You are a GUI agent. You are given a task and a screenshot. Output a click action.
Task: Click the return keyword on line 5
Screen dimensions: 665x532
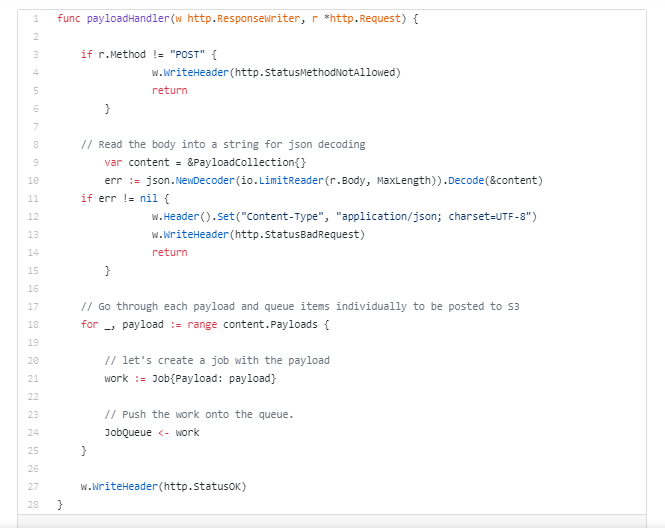[x=169, y=91]
